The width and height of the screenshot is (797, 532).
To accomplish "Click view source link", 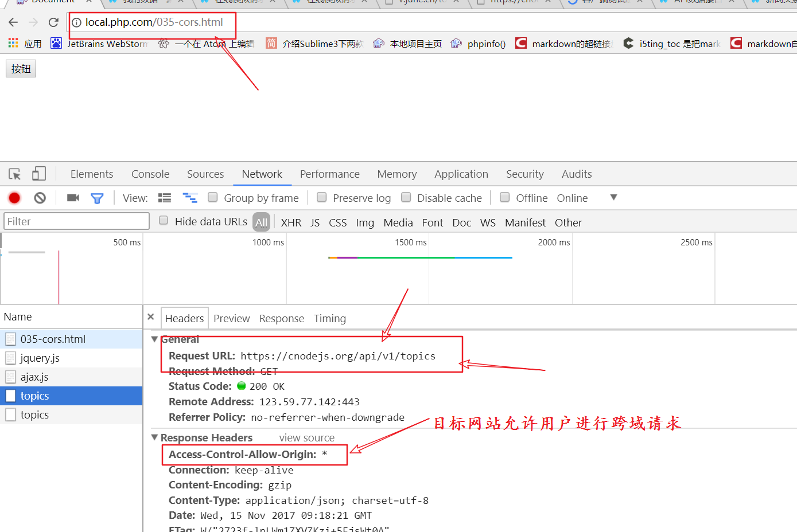I will tap(306, 438).
